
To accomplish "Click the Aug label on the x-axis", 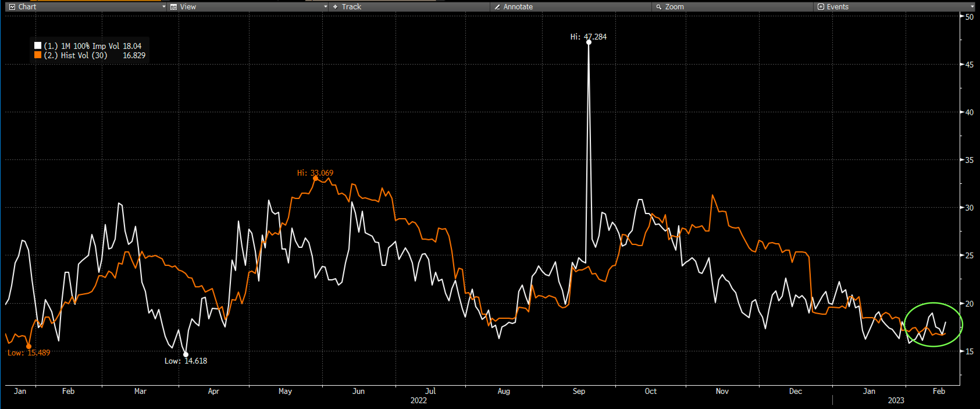I will click(x=504, y=391).
